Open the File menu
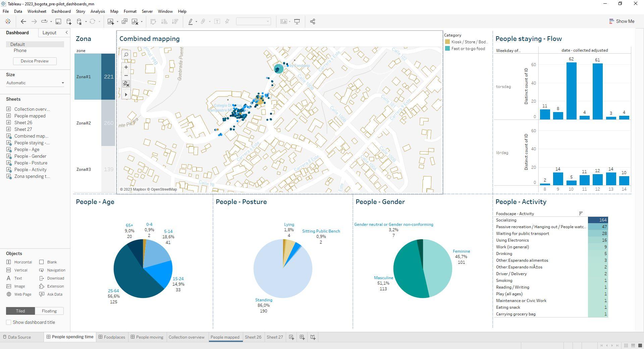644x349 pixels. (x=6, y=11)
